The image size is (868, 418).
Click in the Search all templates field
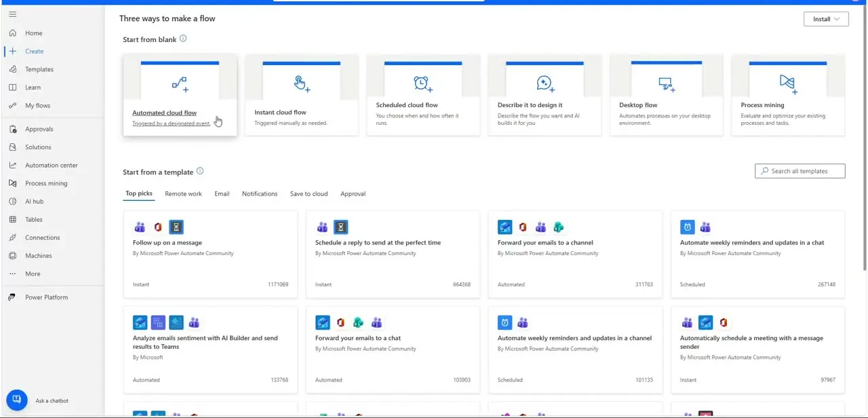click(x=800, y=171)
